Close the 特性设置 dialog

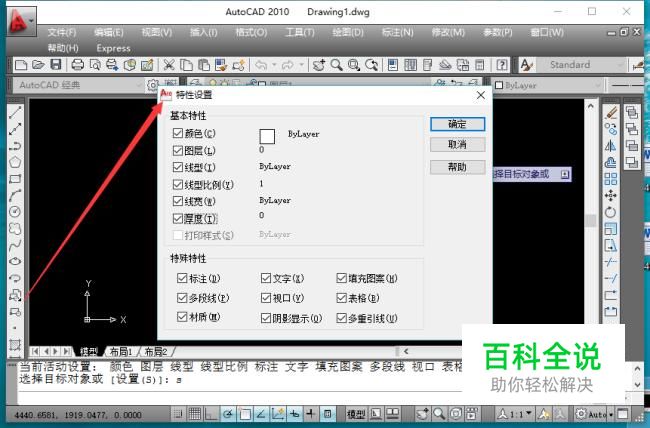pyautogui.click(x=480, y=95)
